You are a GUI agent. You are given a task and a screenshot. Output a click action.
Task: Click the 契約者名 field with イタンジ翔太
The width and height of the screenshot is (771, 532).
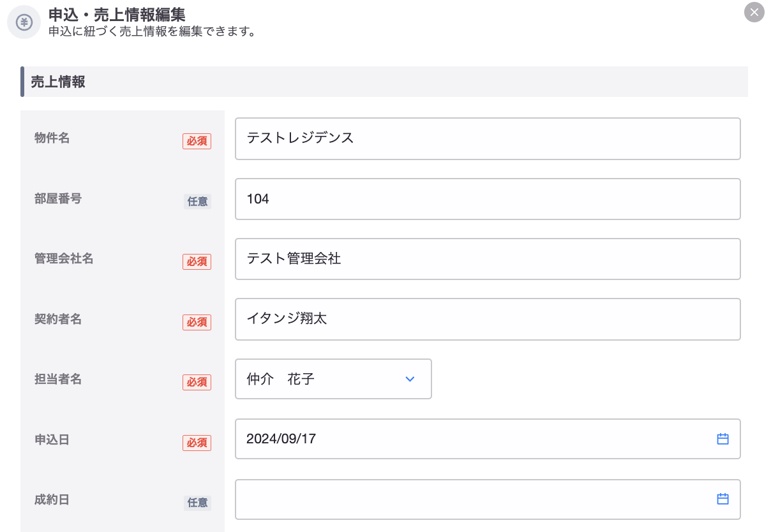click(488, 319)
